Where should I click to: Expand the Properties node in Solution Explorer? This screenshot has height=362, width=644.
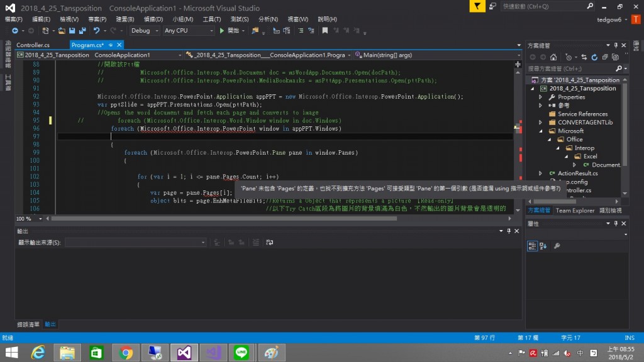(540, 97)
